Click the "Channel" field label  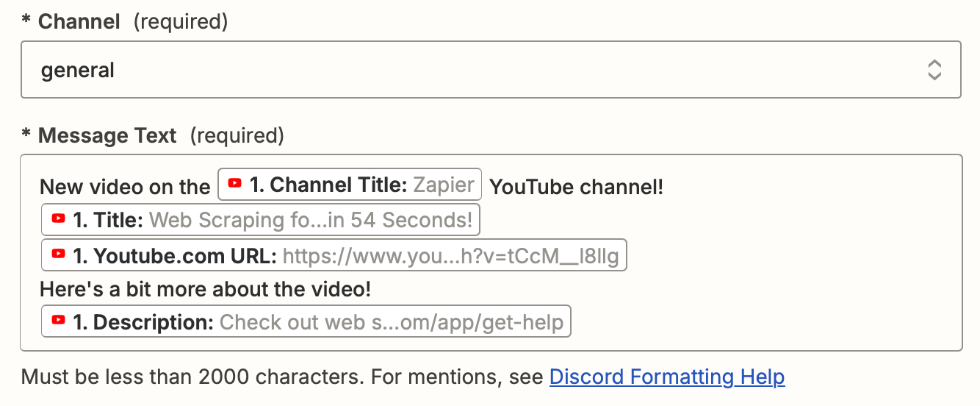coord(79,22)
